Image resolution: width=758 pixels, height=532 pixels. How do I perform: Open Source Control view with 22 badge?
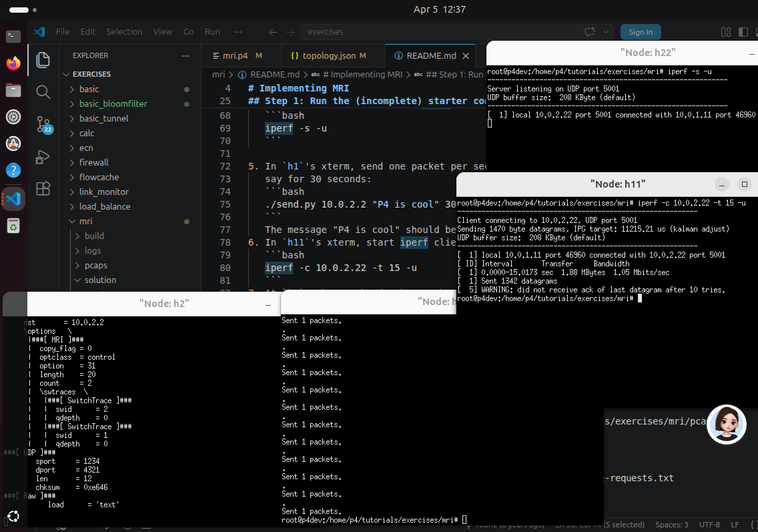click(x=44, y=125)
